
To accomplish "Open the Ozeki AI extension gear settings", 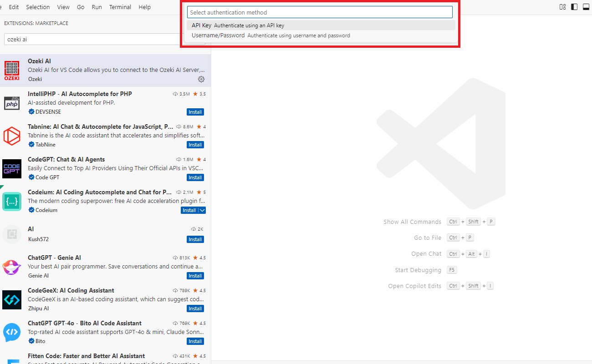I will [201, 79].
